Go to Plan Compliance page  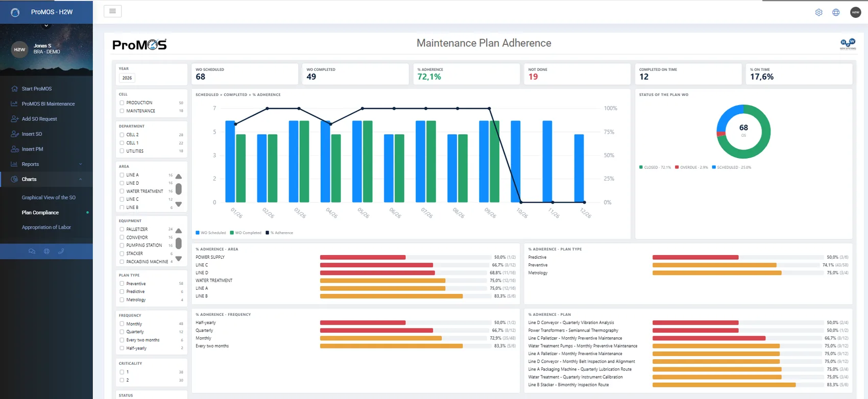(x=40, y=212)
